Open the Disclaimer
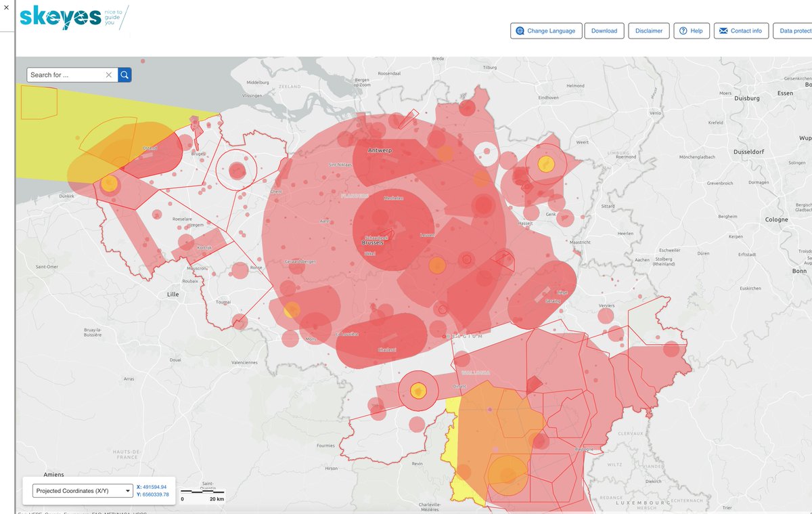 [x=649, y=30]
